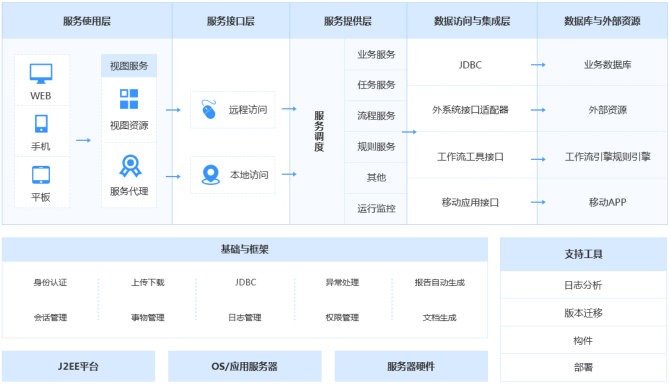
Task: Click the 服务代理 badge icon
Action: tap(130, 166)
